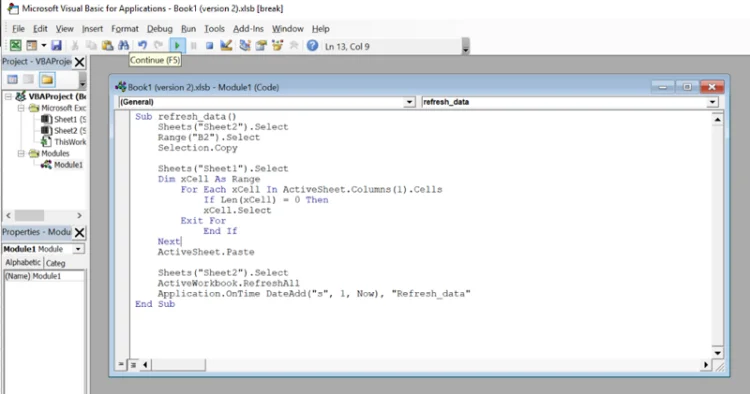Toggle Folders icon in Project pane
Image resolution: width=750 pixels, height=394 pixels.
coord(47,79)
